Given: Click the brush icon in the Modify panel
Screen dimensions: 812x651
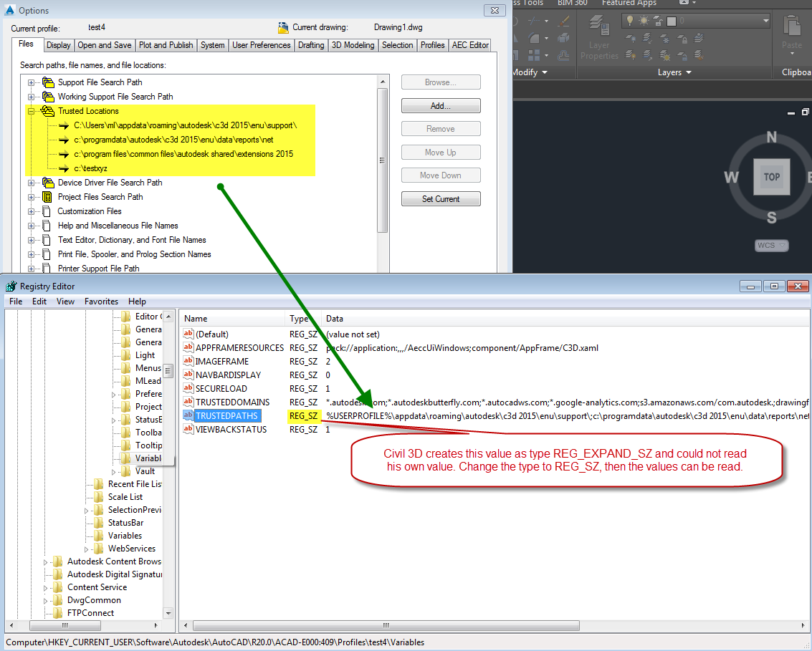Looking at the screenshot, I should point(563,21).
